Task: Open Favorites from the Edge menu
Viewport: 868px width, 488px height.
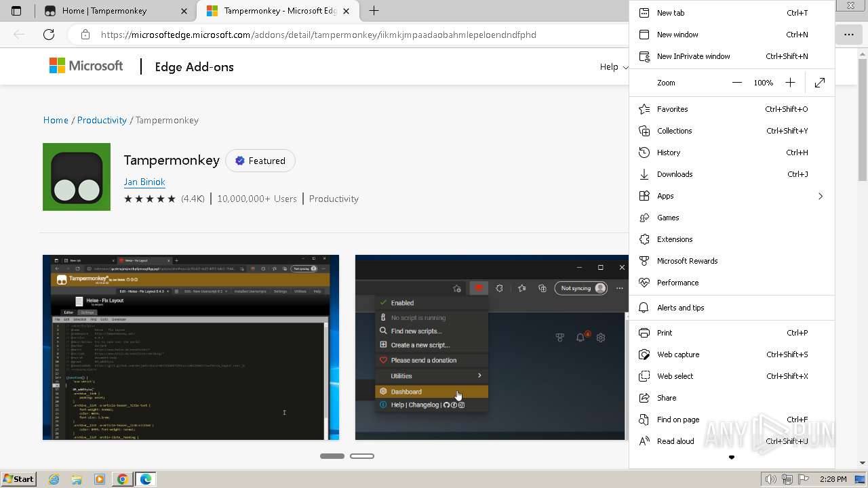Action: click(x=732, y=109)
